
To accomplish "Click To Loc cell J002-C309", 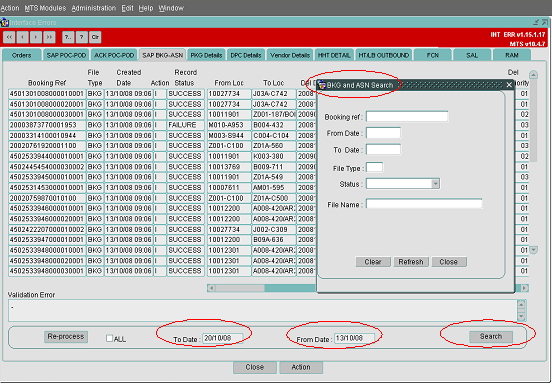I will tap(274, 229).
